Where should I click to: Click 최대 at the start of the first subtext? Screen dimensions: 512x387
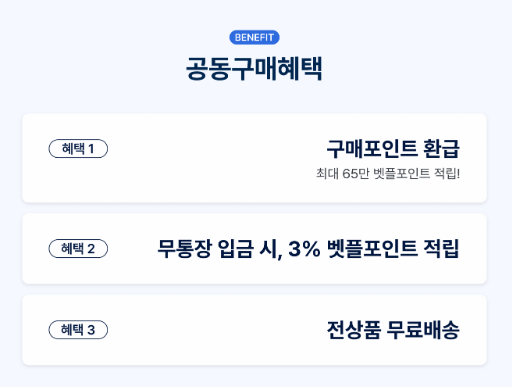point(327,174)
